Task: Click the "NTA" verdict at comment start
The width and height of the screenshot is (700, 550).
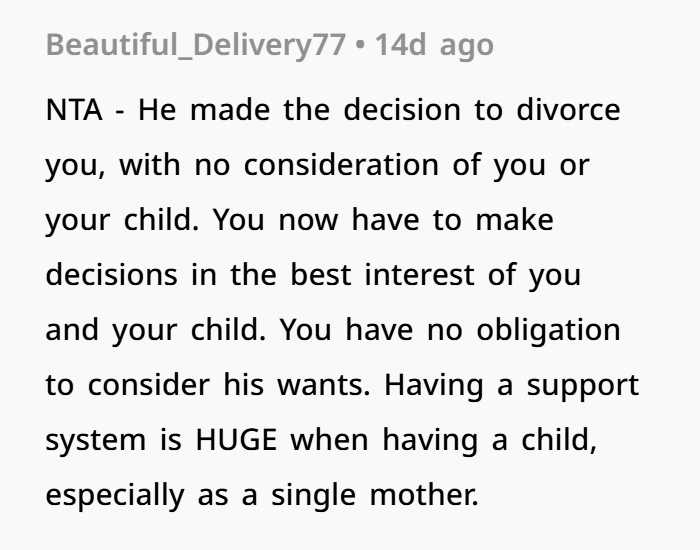Action: (73, 109)
